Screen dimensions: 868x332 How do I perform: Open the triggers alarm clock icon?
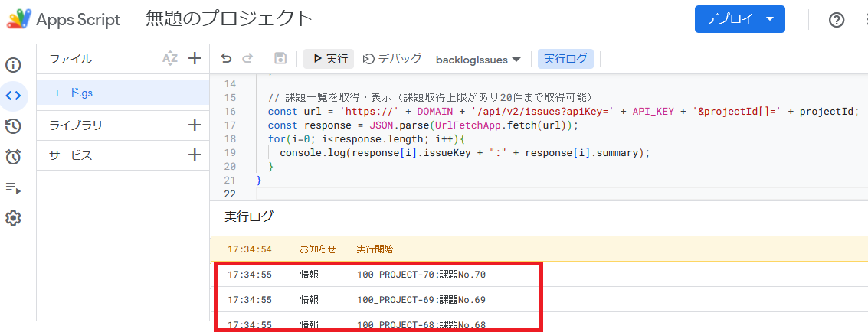tap(13, 156)
